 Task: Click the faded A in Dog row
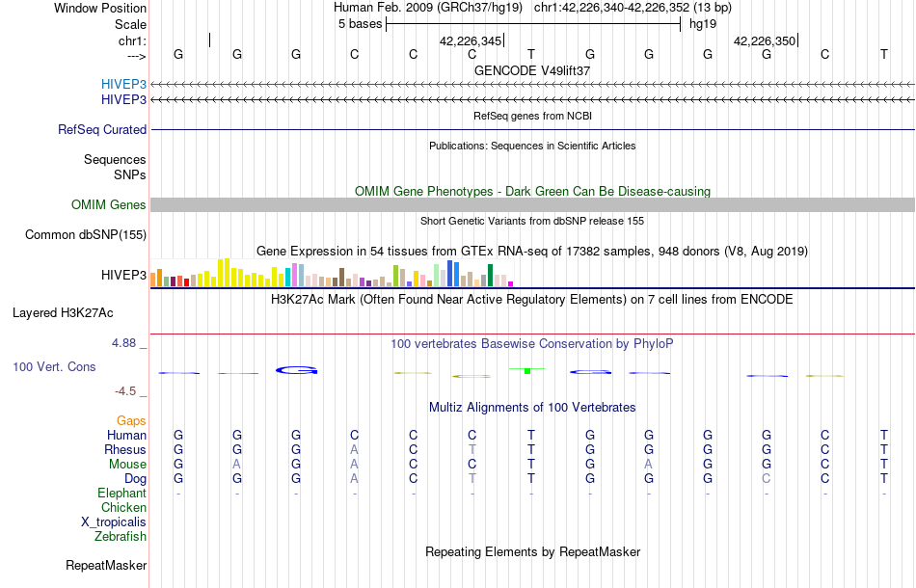pyautogui.click(x=354, y=479)
